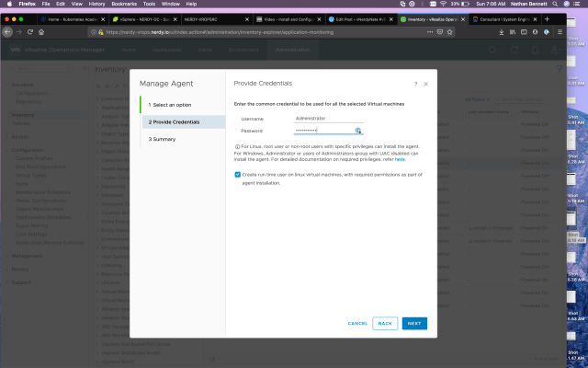Open the Firefox library icon
Screen dimensions: 588x368
[513, 32]
